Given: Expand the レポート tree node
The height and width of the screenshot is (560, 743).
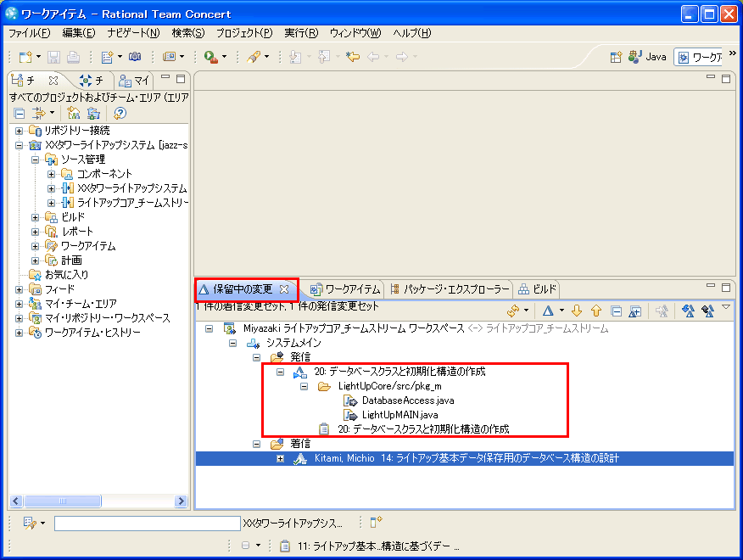Looking at the screenshot, I should 35,232.
